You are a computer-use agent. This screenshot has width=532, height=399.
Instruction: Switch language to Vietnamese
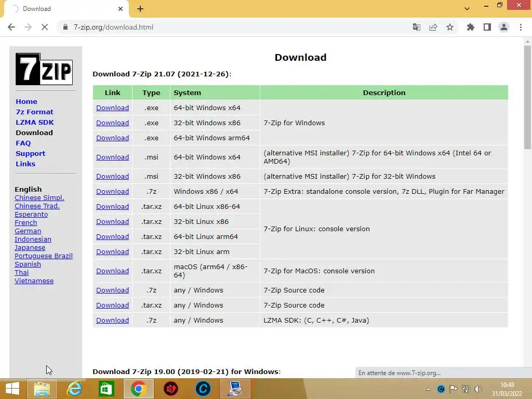point(34,281)
